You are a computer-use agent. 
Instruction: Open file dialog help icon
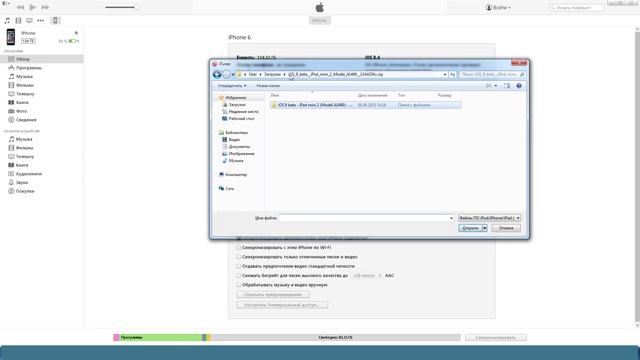519,86
